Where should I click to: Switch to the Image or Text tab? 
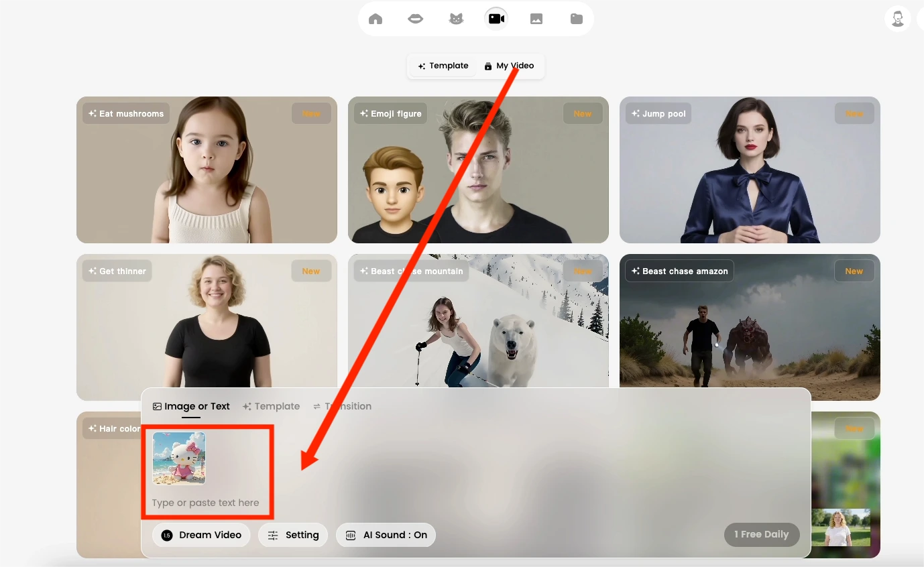tap(191, 406)
